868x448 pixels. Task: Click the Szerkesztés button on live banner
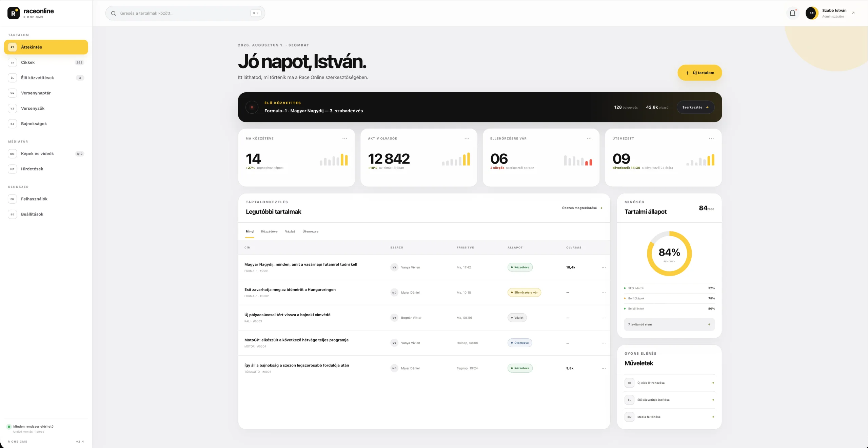(695, 107)
